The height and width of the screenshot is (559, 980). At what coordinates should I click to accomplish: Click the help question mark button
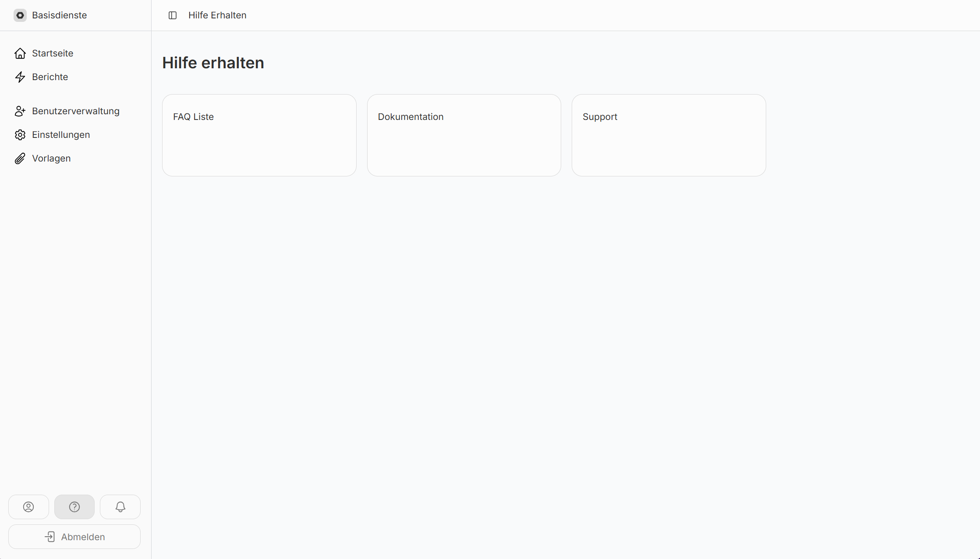pos(74,507)
